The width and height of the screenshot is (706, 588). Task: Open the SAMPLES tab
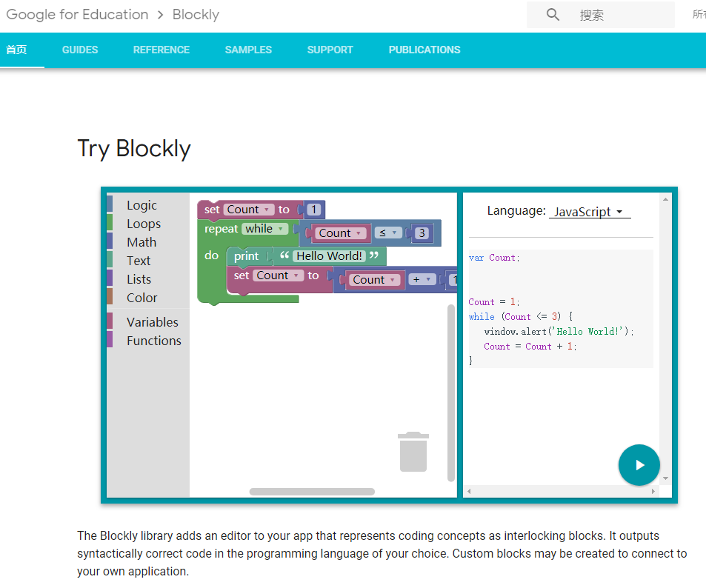248,50
